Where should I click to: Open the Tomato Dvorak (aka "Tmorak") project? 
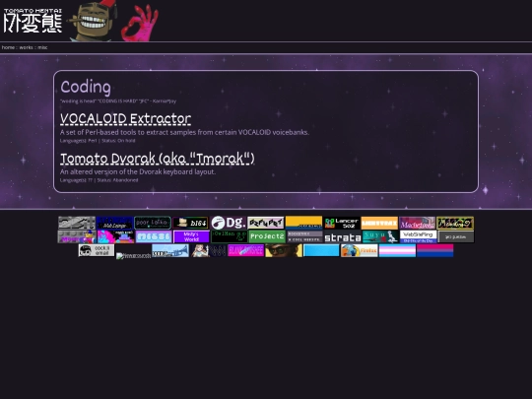coord(158,159)
